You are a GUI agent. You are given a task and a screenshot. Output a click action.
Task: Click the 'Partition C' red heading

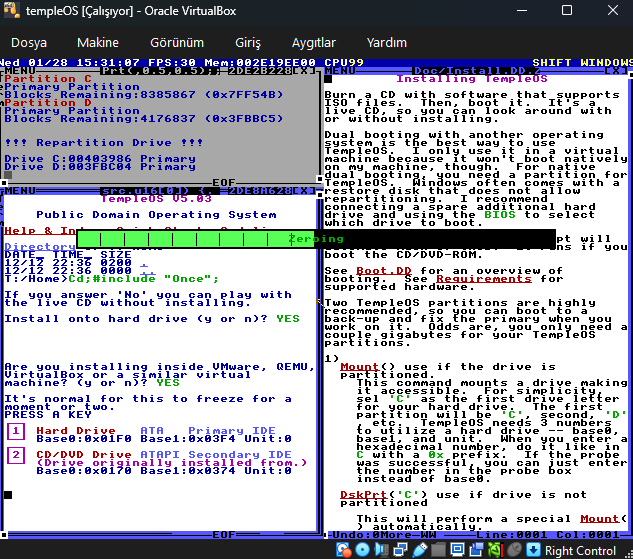(48, 79)
